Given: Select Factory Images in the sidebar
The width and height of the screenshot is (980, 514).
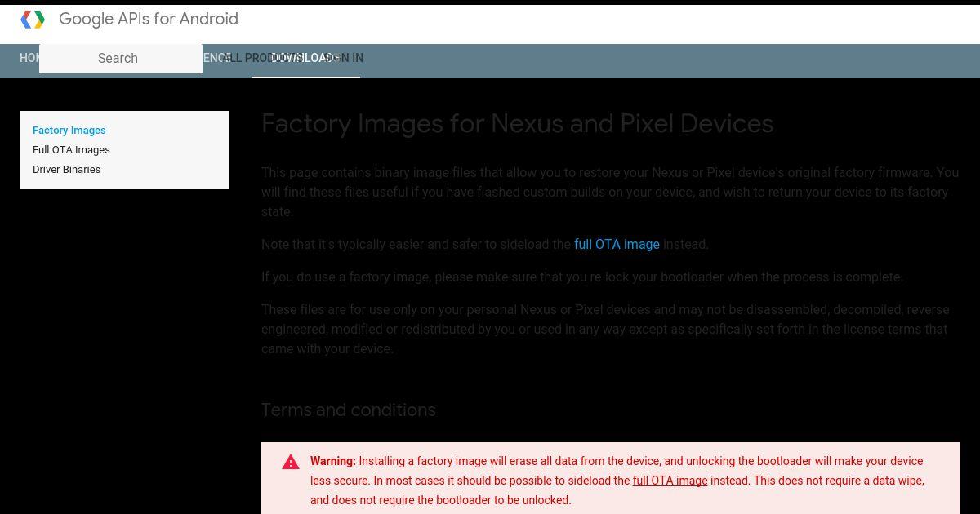Looking at the screenshot, I should (69, 130).
